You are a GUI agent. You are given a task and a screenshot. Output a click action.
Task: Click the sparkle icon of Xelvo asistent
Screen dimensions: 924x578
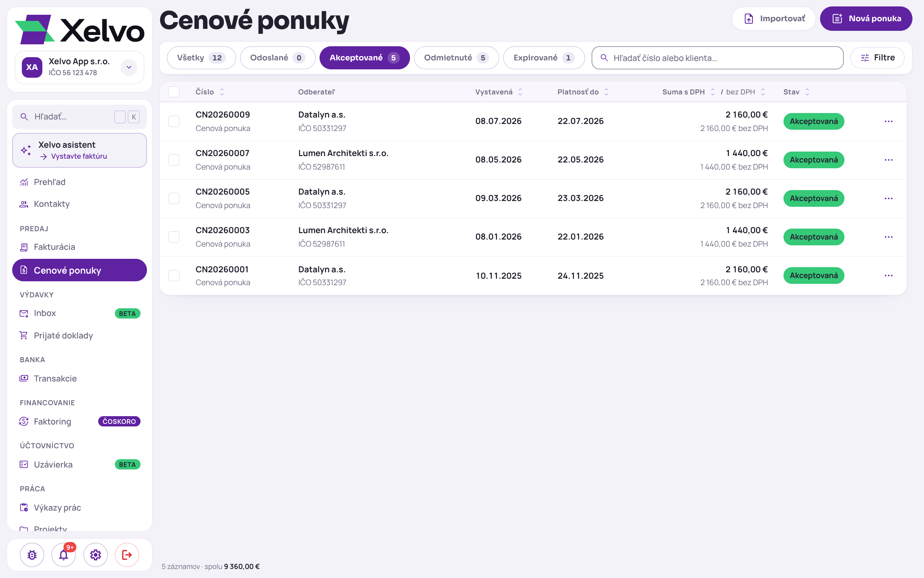pyautogui.click(x=26, y=150)
